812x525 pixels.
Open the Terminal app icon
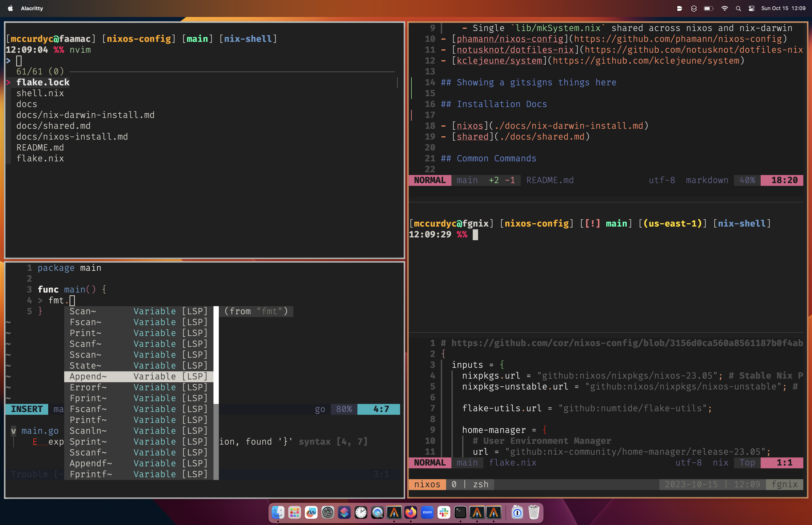click(460, 512)
